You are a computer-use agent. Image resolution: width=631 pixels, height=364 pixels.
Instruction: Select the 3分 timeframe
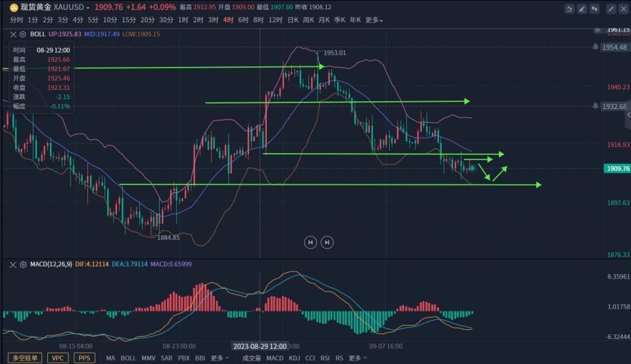pos(63,20)
